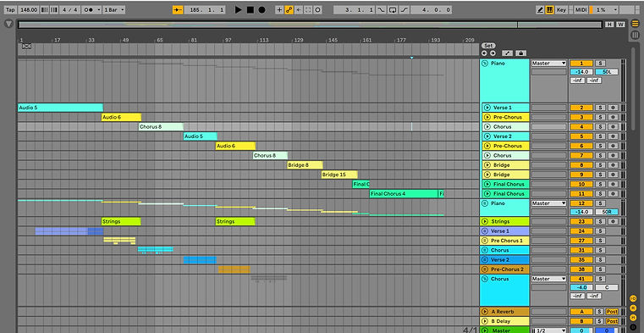
Task: Toggle the Punch-Out switch
Action: coord(405,10)
